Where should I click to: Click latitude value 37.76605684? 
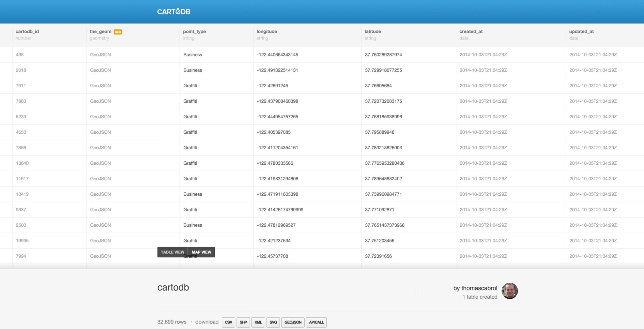click(x=378, y=86)
